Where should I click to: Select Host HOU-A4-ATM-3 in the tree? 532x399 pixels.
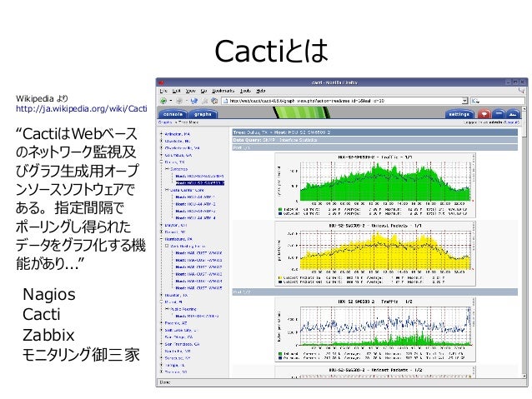click(195, 212)
